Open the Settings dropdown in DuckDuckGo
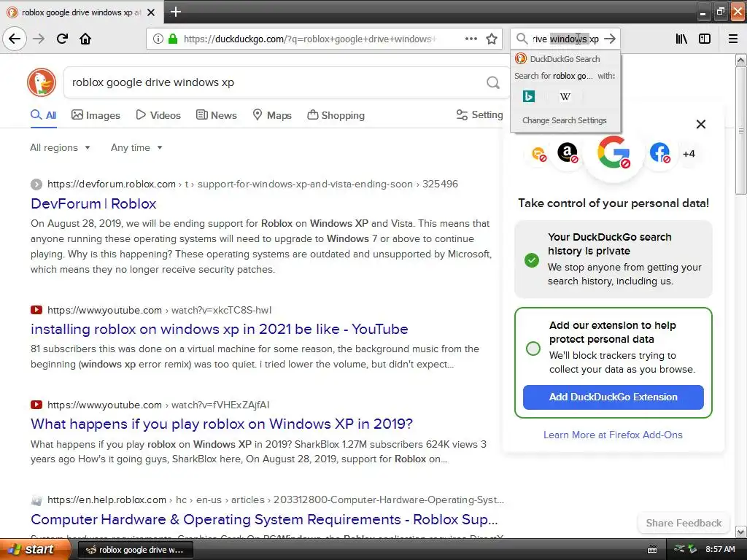Image resolution: width=747 pixels, height=560 pixels. pos(480,114)
